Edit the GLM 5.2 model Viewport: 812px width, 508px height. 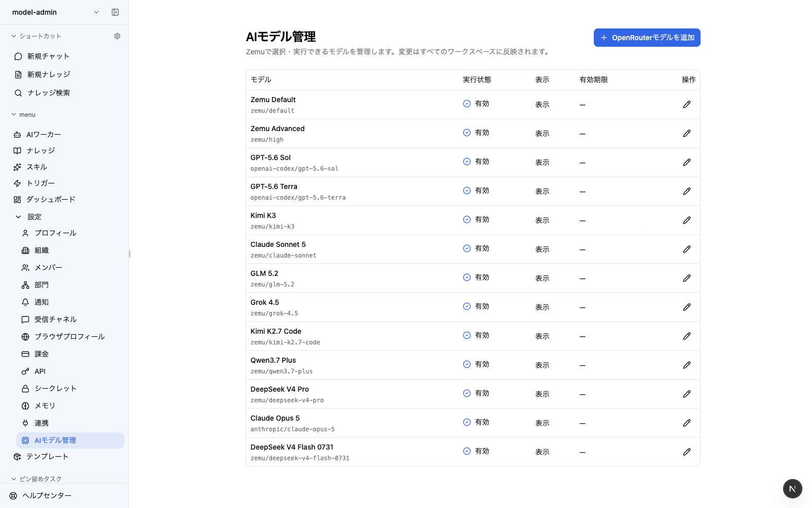click(x=687, y=278)
